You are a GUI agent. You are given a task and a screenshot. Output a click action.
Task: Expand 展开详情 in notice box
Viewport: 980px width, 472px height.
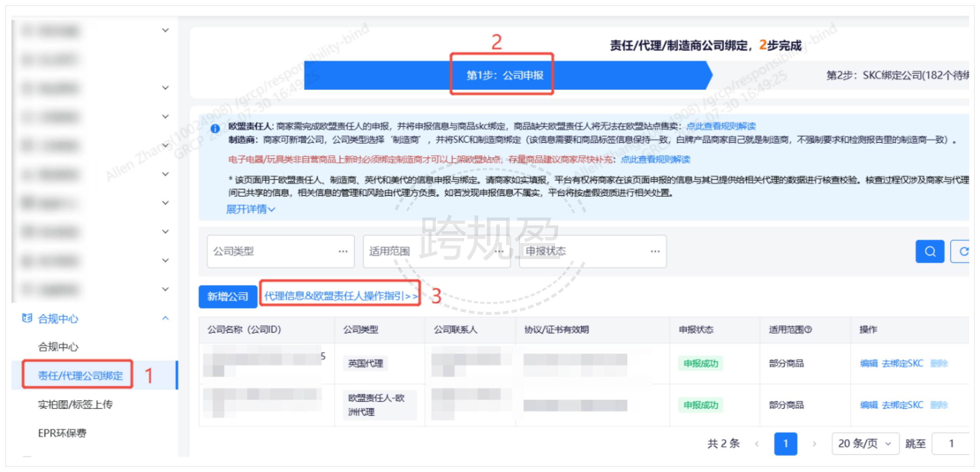point(250,209)
